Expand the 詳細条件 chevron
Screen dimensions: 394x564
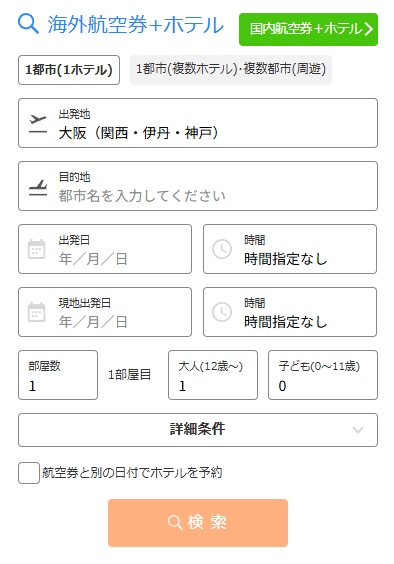358,430
